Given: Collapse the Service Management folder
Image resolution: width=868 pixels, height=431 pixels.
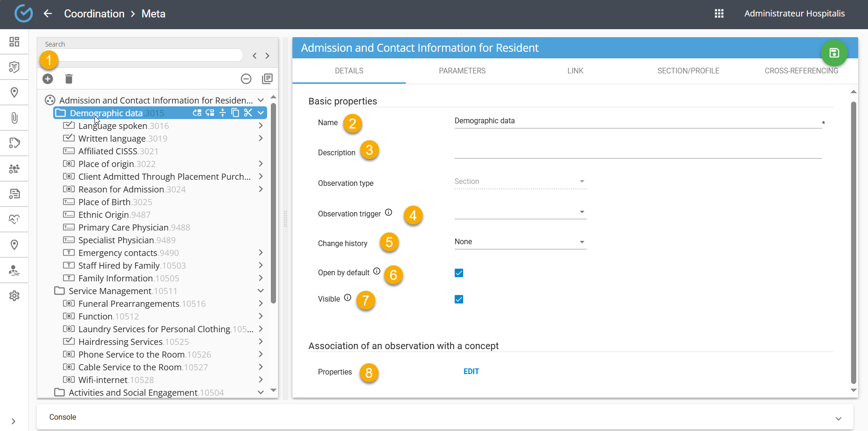Looking at the screenshot, I should pyautogui.click(x=260, y=291).
